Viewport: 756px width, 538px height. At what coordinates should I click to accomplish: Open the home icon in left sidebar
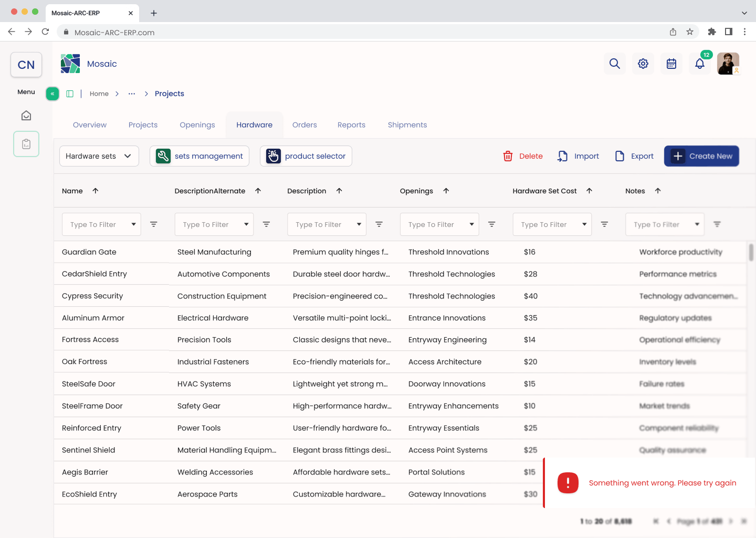26,116
